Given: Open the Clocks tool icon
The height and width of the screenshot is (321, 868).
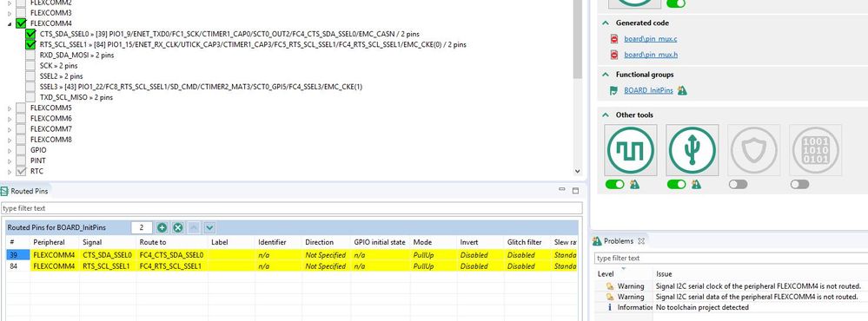Looking at the screenshot, I should (x=631, y=150).
